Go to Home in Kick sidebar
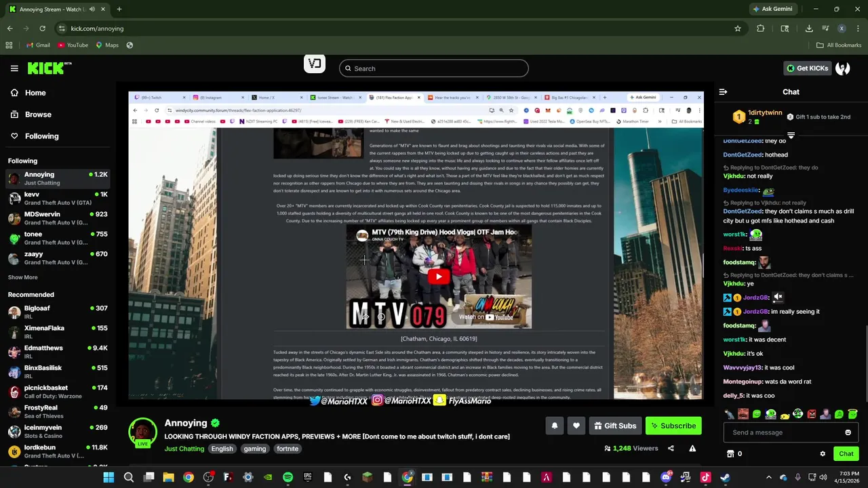Viewport: 868px width, 488px height. [28, 93]
